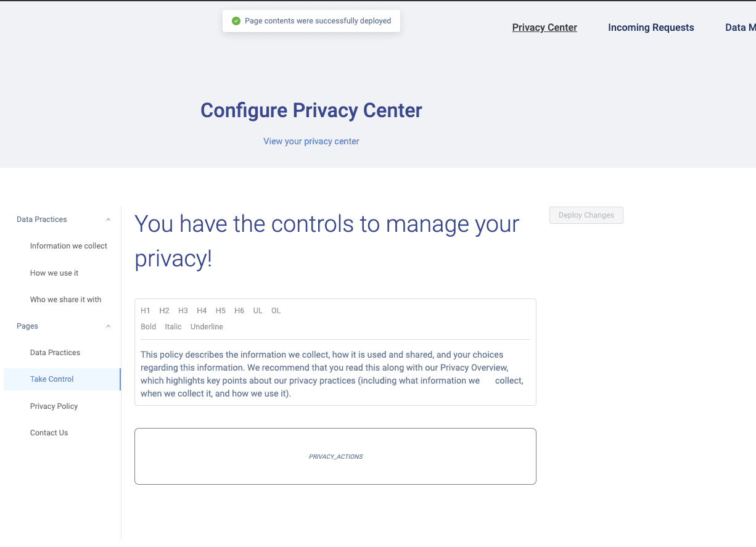Viewport: 756px width, 547px height.
Task: Select Information we collect in sidebar
Action: [68, 246]
